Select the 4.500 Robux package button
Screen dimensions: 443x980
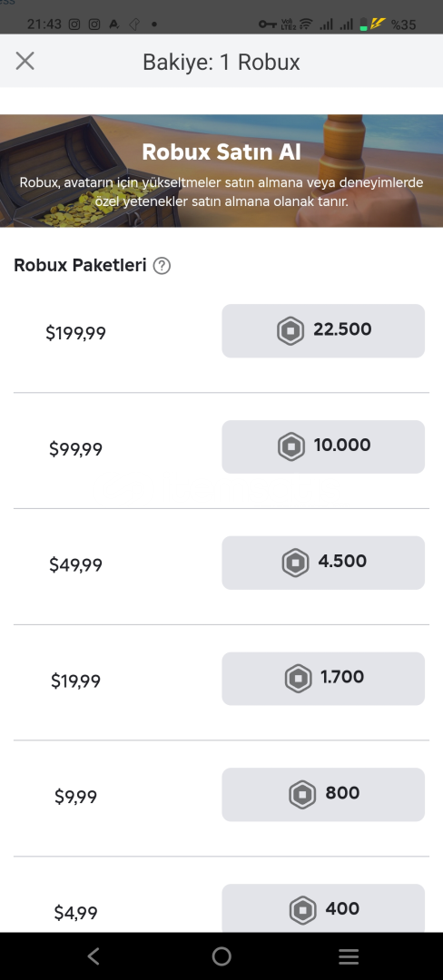click(x=323, y=563)
